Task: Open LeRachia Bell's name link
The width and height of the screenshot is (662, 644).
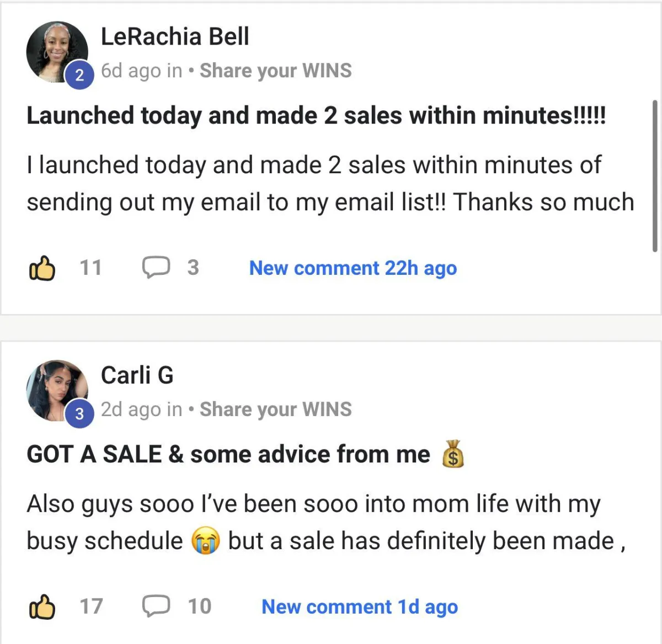Action: (175, 36)
